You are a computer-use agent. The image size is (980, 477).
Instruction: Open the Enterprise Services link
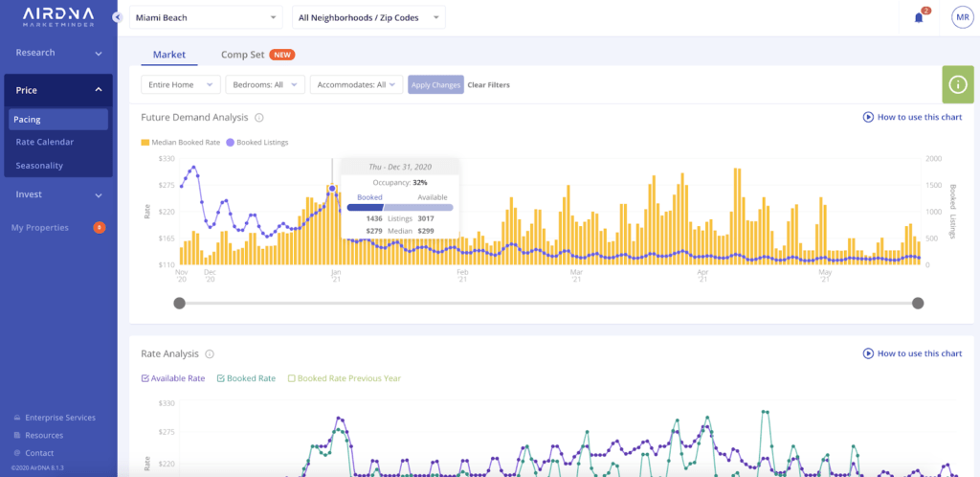[60, 418]
